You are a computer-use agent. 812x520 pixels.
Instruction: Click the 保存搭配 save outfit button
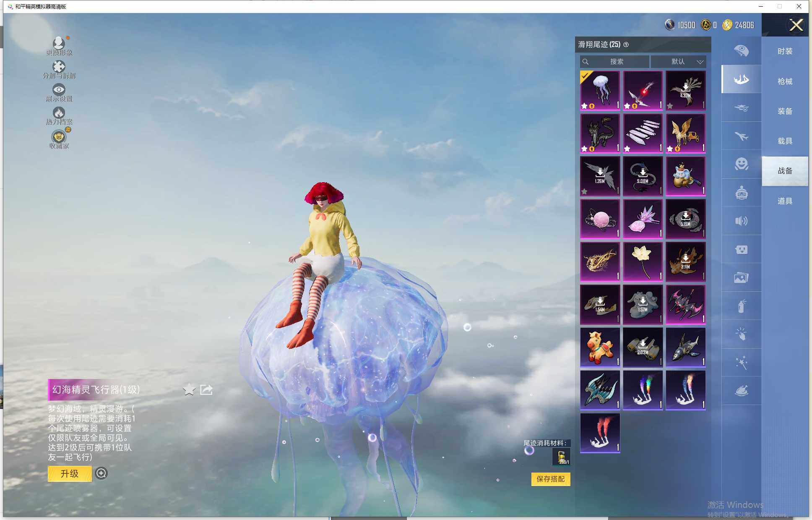[x=550, y=479]
